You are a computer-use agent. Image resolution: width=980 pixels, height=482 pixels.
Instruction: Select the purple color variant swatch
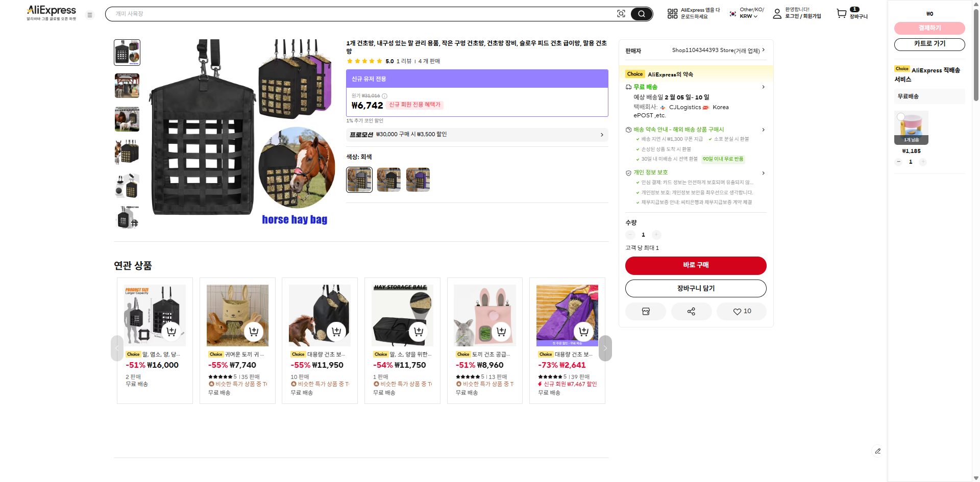point(418,180)
